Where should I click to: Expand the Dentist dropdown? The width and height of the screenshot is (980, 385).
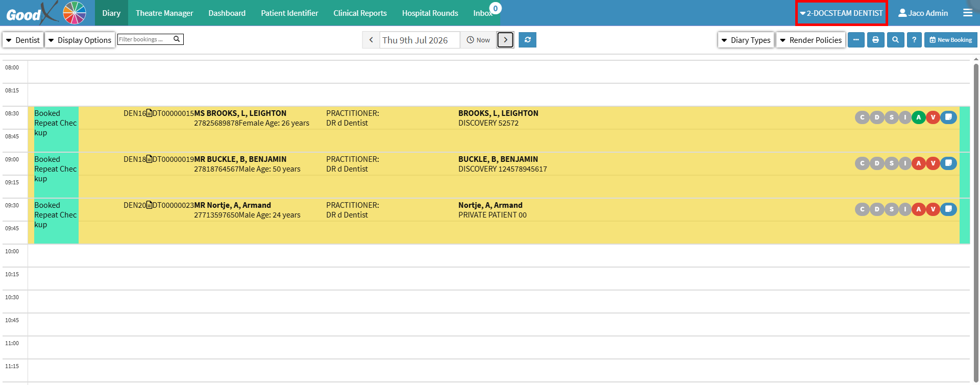pos(22,40)
